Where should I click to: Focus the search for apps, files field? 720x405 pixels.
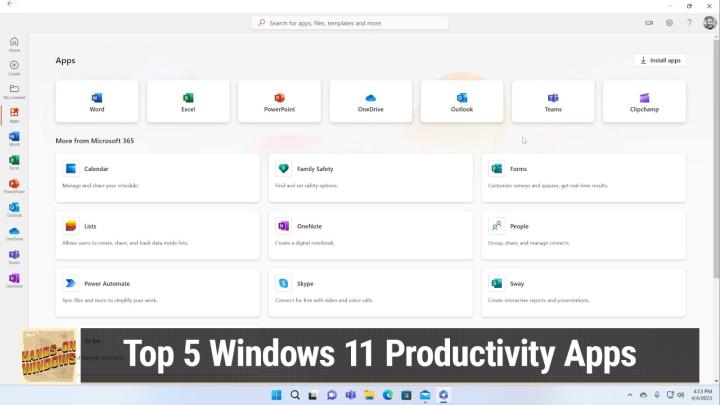[350, 23]
